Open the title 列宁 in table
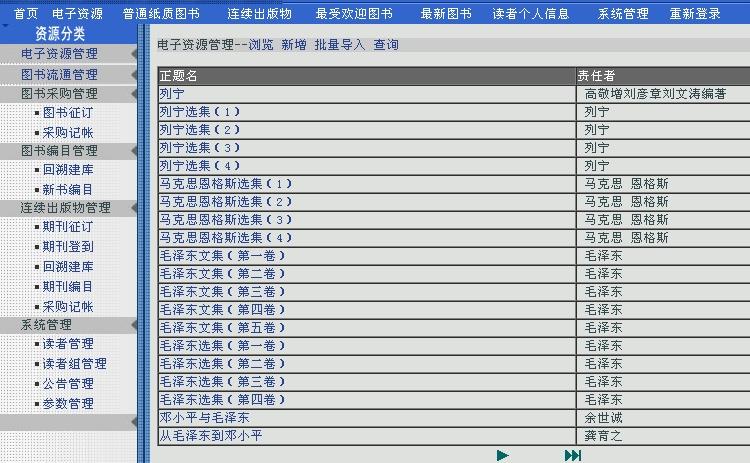This screenshot has width=750, height=463. coord(172,94)
